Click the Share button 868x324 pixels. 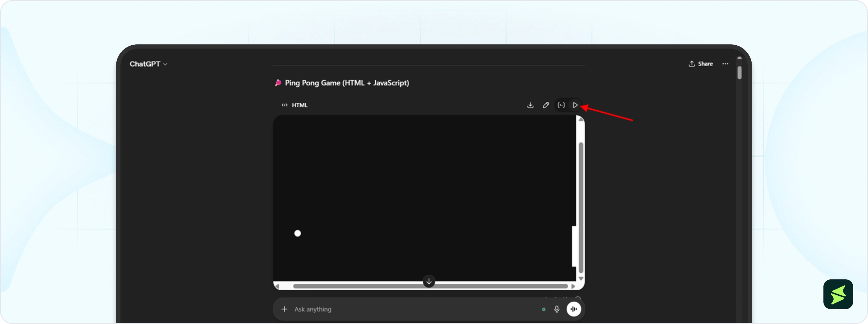point(700,64)
